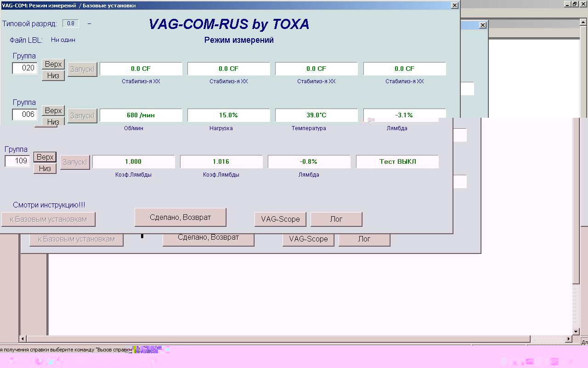Go to к Базовым установкам in front window

(x=48, y=219)
